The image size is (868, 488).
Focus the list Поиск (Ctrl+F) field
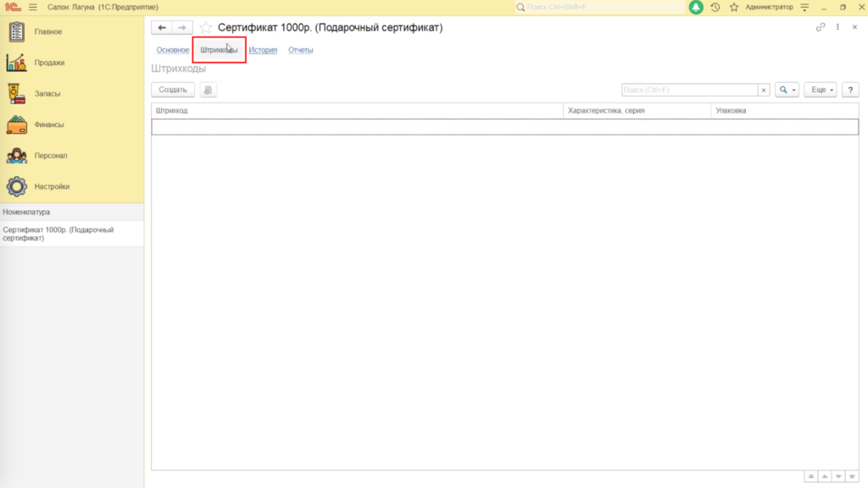[x=689, y=90]
